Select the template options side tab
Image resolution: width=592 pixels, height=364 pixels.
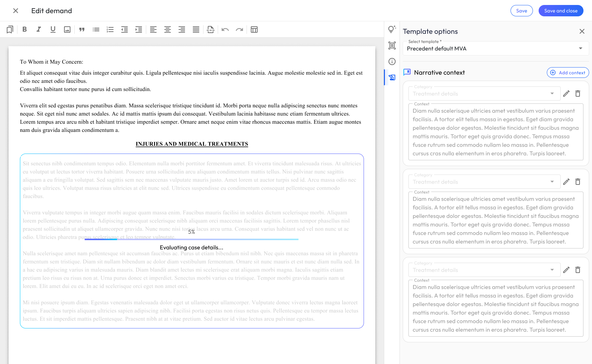(x=392, y=77)
